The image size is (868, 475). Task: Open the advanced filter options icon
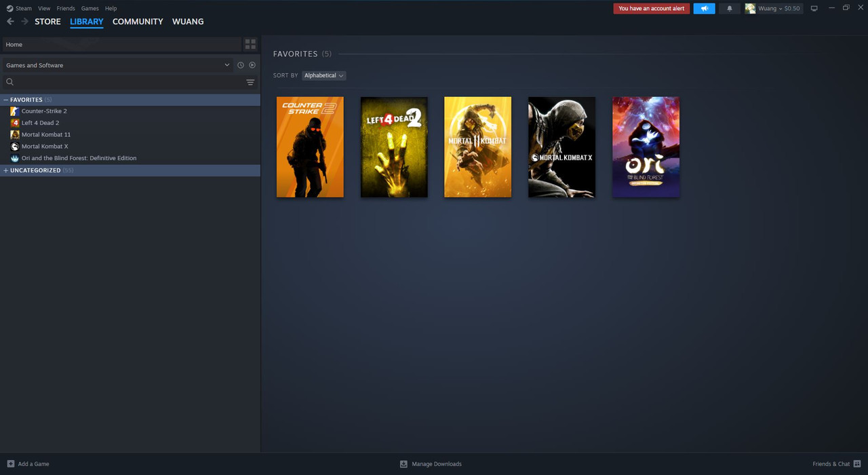coord(250,82)
